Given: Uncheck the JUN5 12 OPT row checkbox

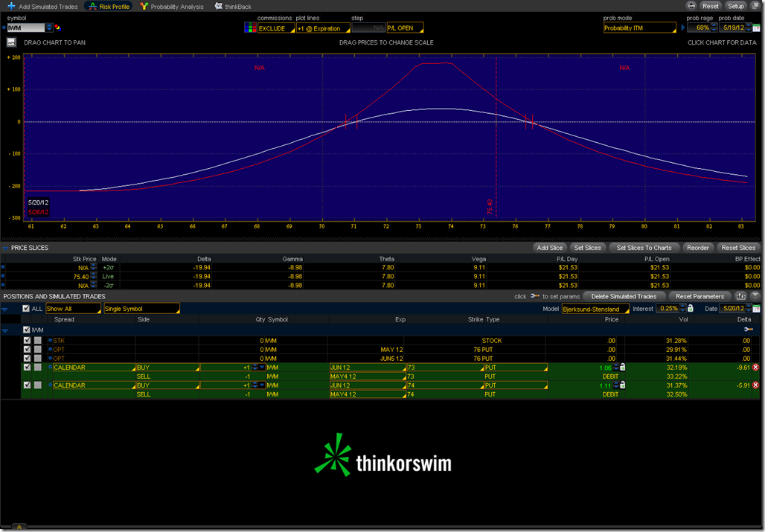Looking at the screenshot, I should [x=27, y=359].
